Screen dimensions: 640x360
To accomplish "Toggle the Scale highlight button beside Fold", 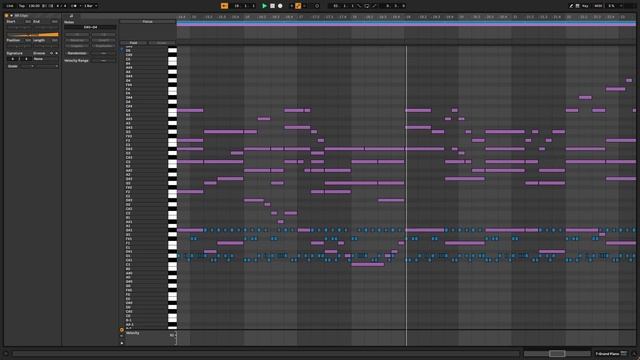I will point(162,43).
